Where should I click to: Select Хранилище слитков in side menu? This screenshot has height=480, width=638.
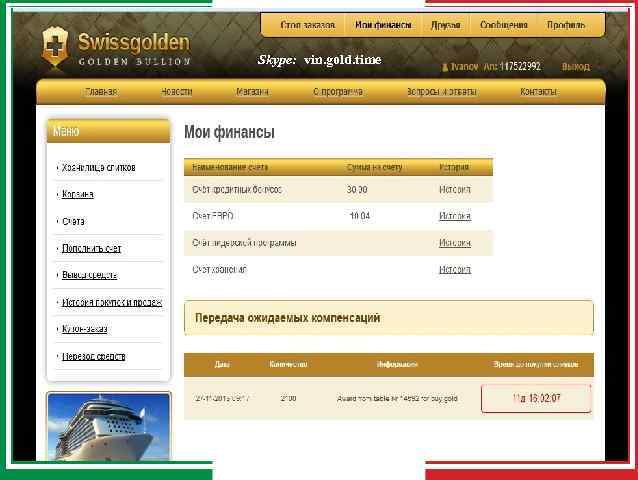point(99,168)
